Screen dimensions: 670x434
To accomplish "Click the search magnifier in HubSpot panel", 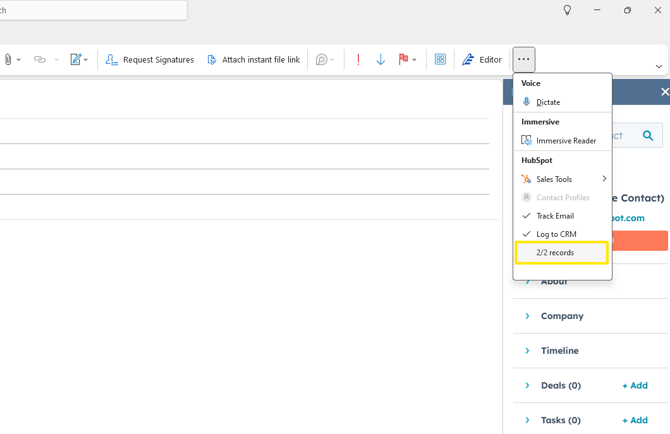I will click(648, 136).
